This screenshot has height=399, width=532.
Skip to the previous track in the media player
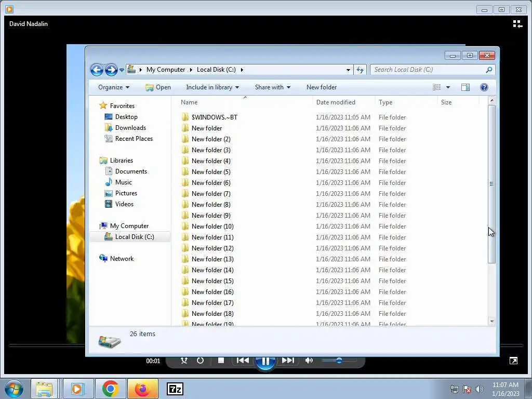[243, 361]
